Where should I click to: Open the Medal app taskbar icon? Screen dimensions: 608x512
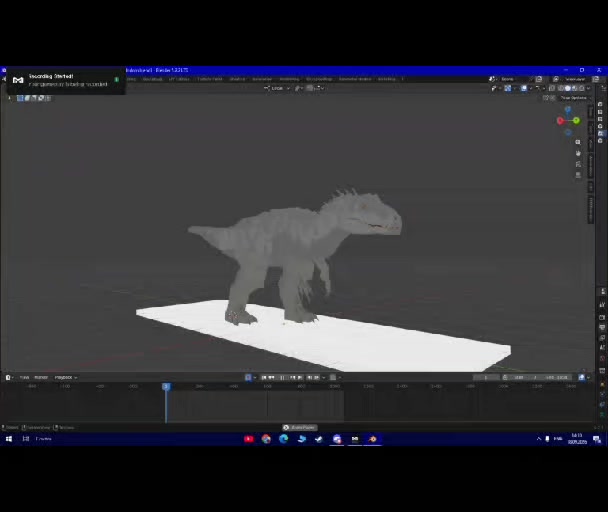pyautogui.click(x=355, y=439)
